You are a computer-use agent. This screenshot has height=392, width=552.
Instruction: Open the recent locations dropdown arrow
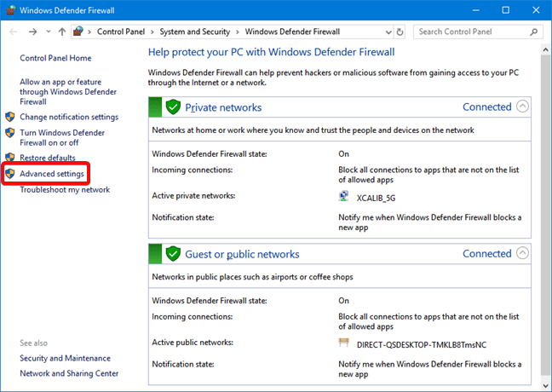coord(49,32)
